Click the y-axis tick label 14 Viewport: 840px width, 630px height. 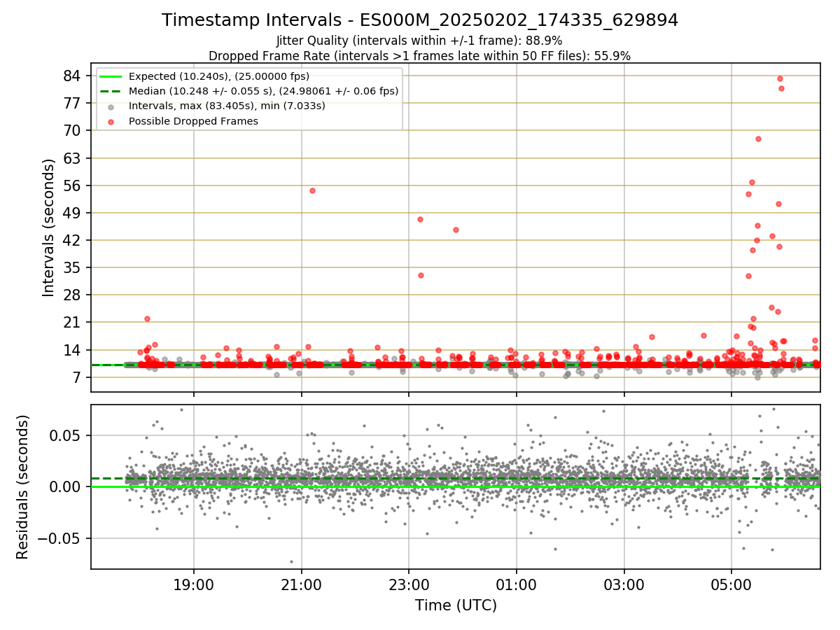pyautogui.click(x=73, y=350)
